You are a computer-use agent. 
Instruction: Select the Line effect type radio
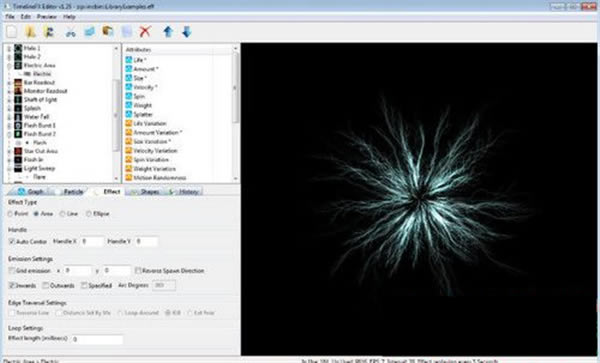pyautogui.click(x=62, y=214)
